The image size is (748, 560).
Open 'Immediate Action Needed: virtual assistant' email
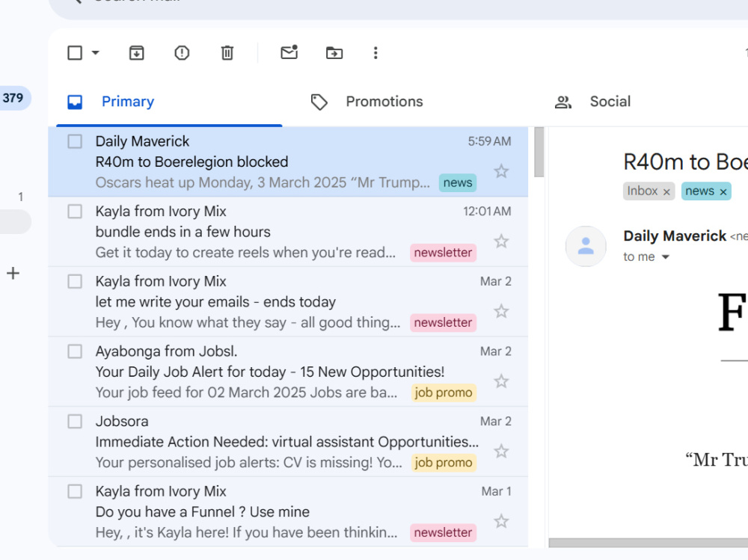tap(288, 442)
